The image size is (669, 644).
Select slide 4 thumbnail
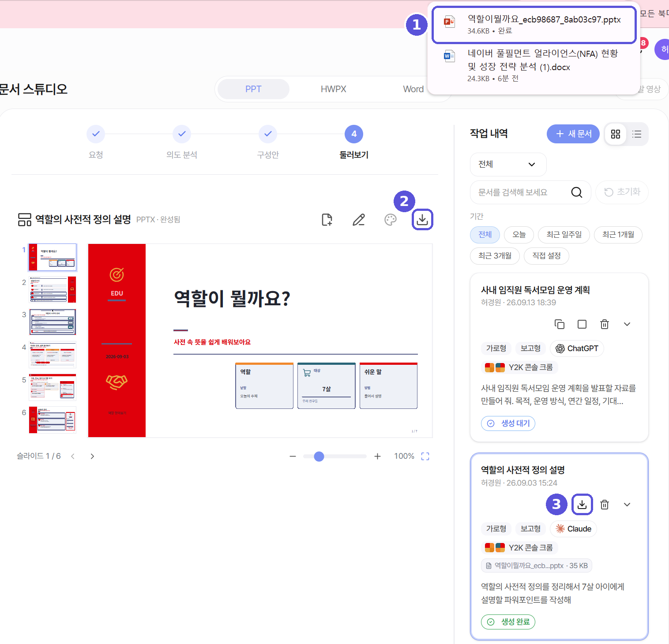click(53, 355)
